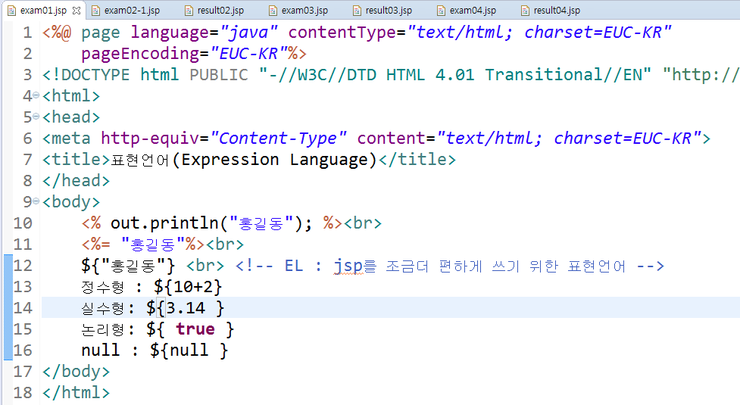
Task: Switch to the exam02-1.jsp tab
Action: (126, 10)
